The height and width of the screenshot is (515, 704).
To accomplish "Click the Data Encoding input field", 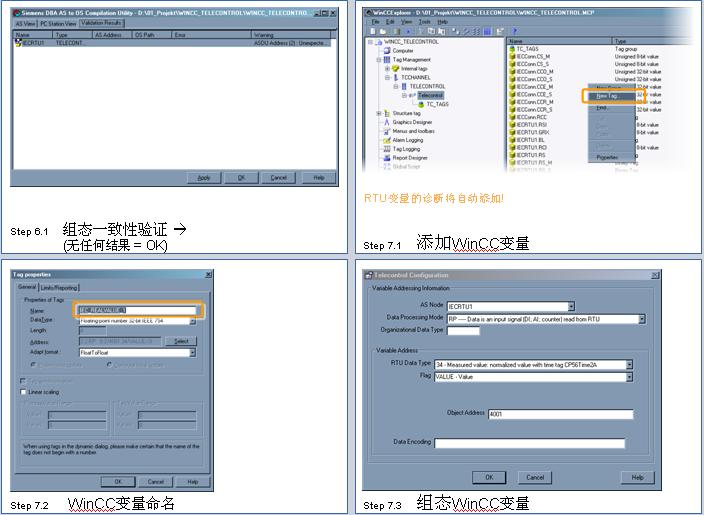I will [x=529, y=443].
